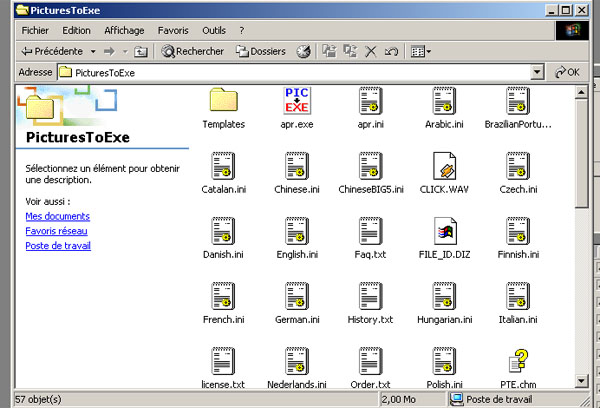600x408 pixels.
Task: Minimize the PicturesToExe window
Action: coord(551,10)
